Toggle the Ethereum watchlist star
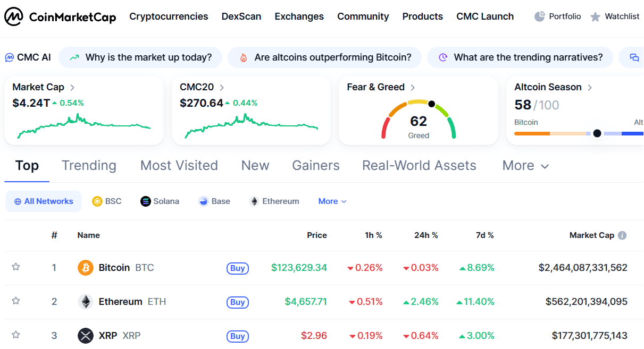The image size is (644, 349). click(x=16, y=301)
